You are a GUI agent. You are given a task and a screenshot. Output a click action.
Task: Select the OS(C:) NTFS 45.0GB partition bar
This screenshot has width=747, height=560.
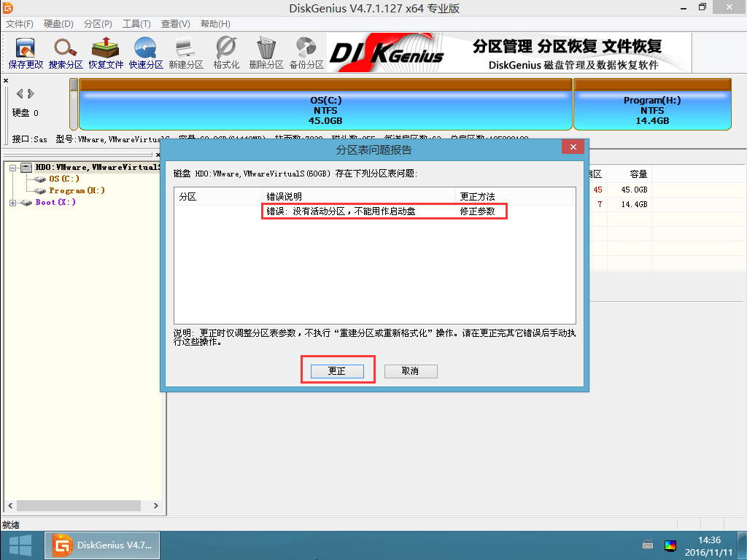[325, 104]
